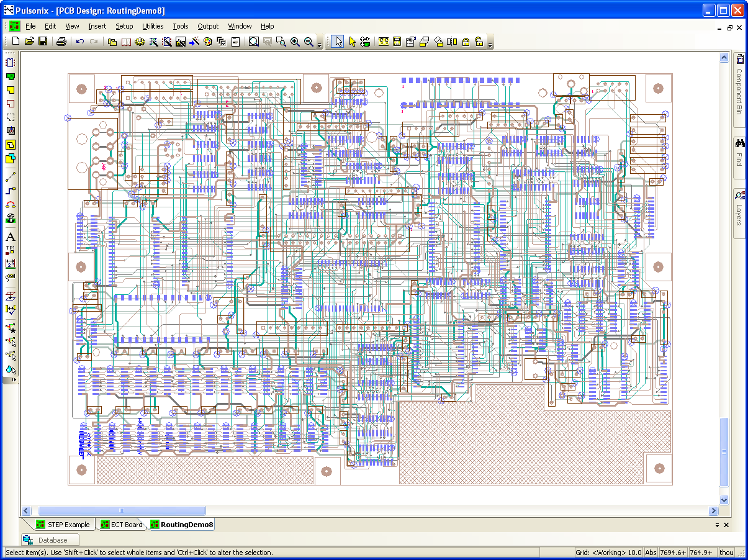
Task: Select the Insert Text tool
Action: click(10, 237)
